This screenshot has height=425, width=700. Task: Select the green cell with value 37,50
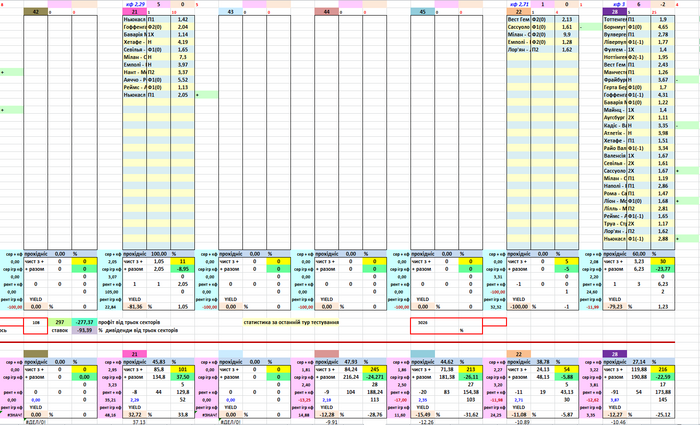pos(183,377)
